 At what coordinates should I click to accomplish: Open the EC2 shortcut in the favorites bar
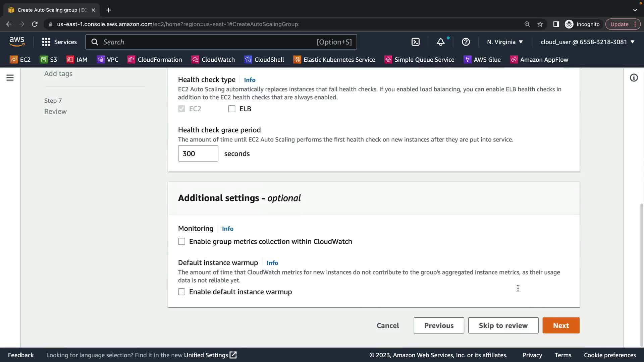(x=20, y=60)
